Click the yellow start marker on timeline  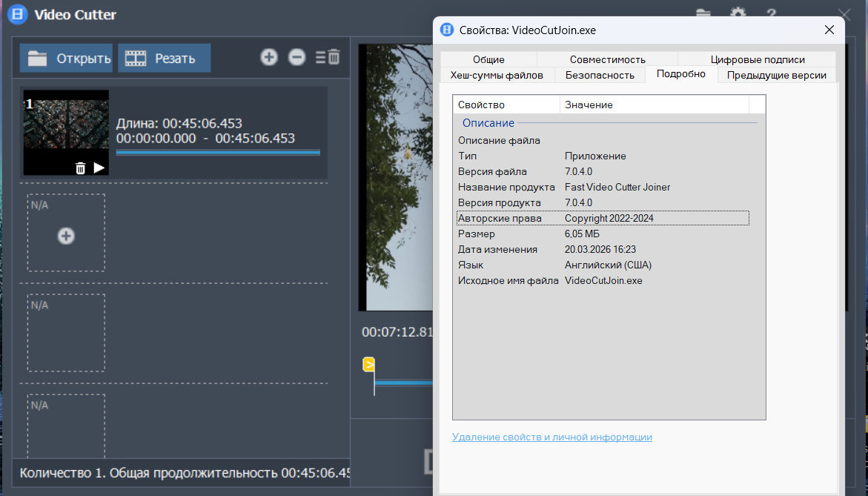tap(368, 364)
